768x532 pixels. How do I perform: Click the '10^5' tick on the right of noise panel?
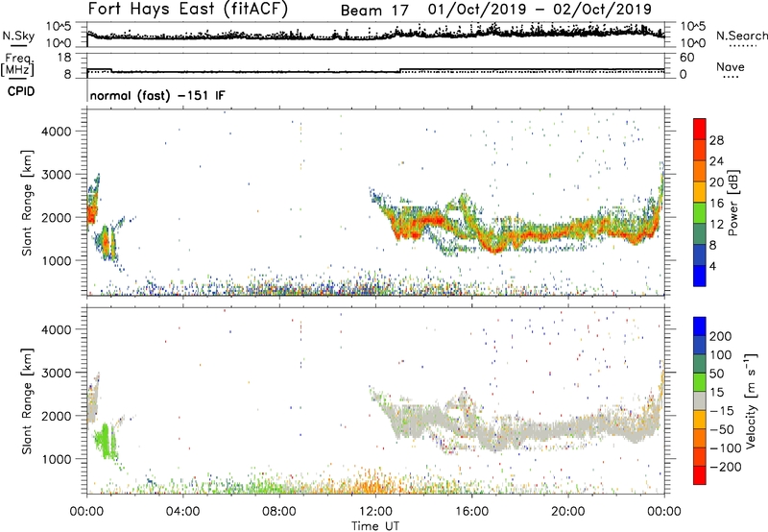693,27
